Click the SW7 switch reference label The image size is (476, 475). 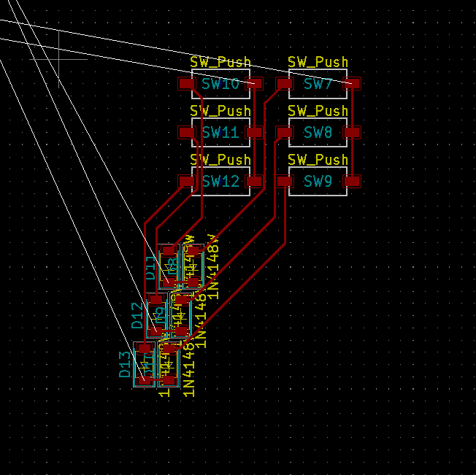(x=318, y=84)
